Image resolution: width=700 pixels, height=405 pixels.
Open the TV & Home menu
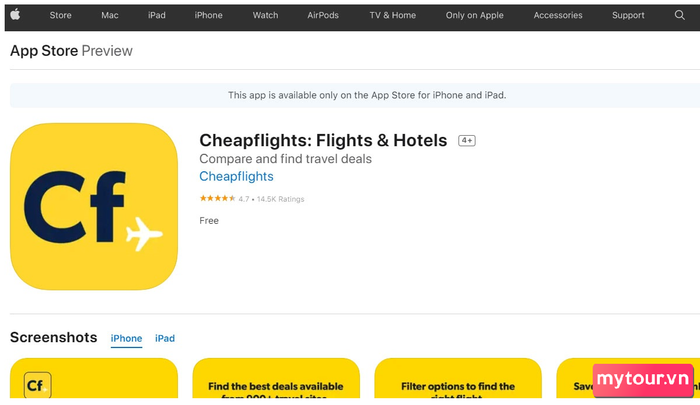coord(392,15)
